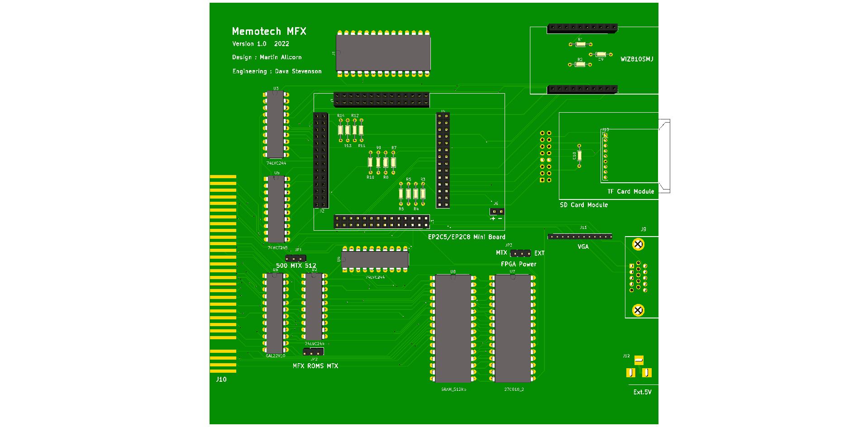Click the R10 resistor label
The width and height of the screenshot is (868, 427).
pos(370,177)
